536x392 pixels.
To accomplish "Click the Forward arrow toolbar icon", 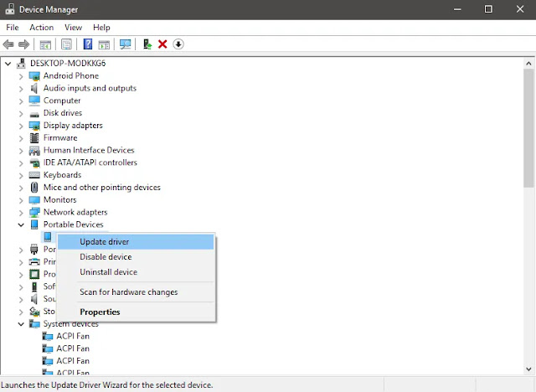I will coord(24,44).
